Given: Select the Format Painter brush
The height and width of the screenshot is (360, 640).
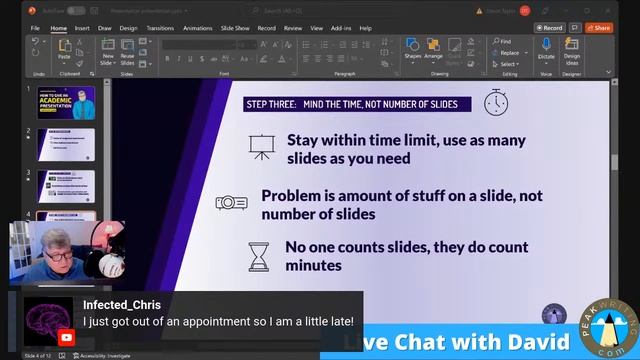Looking at the screenshot, I should point(80,63).
